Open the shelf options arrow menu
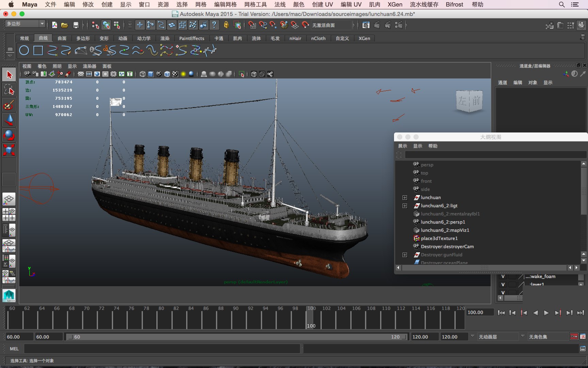Screen dimensions: 588x368 click(x=10, y=56)
